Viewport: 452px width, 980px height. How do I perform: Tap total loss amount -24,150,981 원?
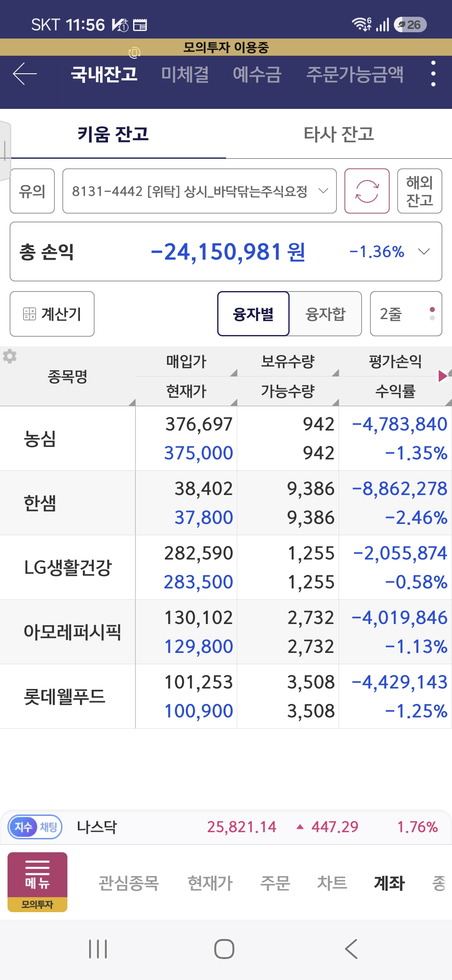(x=228, y=252)
